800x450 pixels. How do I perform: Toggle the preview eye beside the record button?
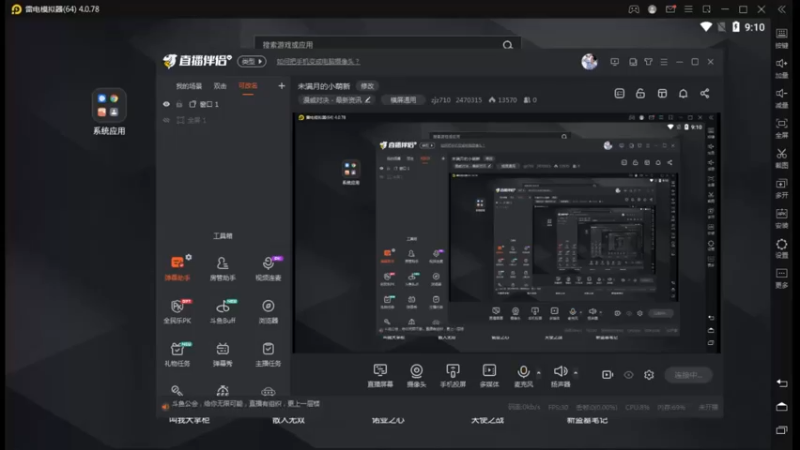tap(629, 375)
